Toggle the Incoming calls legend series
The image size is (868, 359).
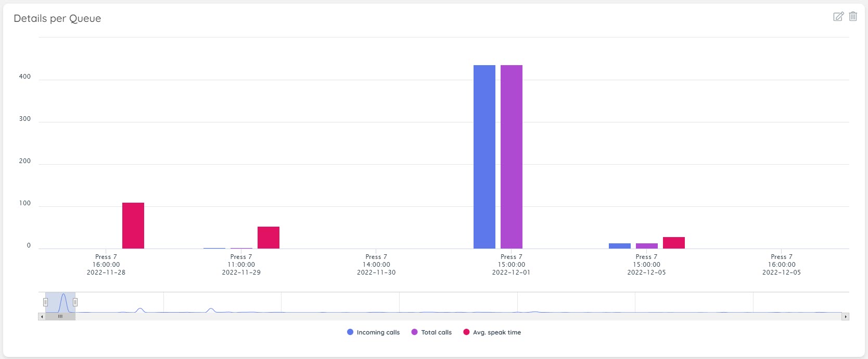point(373,332)
